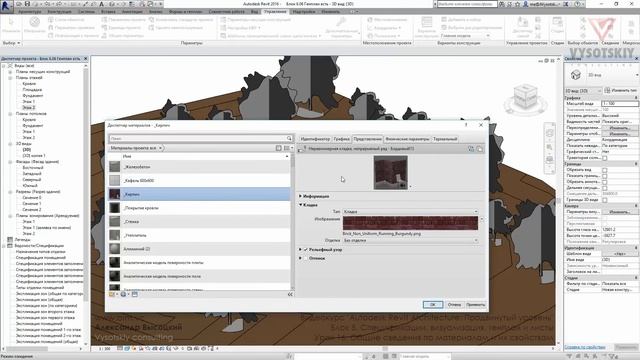This screenshot has width=640, height=360.
Task: Open the Термальный tab
Action: [445, 139]
